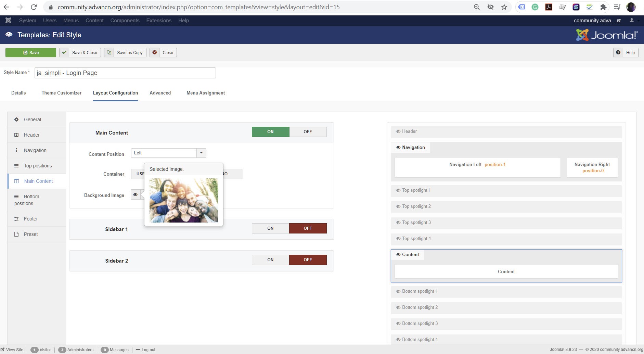Click the Main Content layout icon
644x354 pixels.
[16, 181]
